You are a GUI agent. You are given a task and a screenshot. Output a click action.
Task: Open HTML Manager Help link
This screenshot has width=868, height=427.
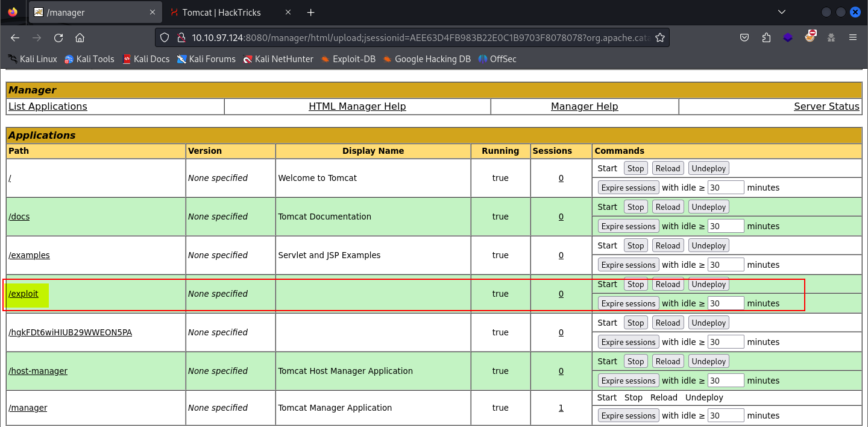357,106
